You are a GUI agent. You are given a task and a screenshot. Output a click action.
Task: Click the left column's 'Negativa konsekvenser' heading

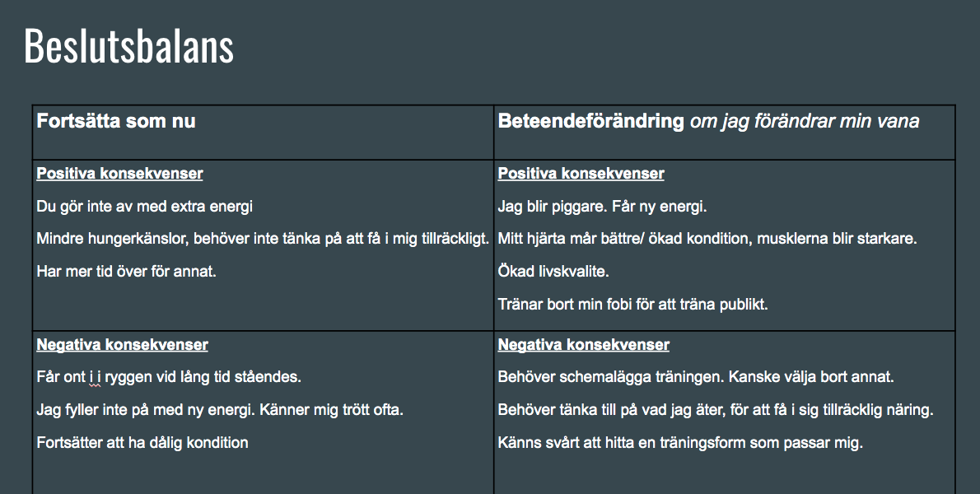pos(123,345)
